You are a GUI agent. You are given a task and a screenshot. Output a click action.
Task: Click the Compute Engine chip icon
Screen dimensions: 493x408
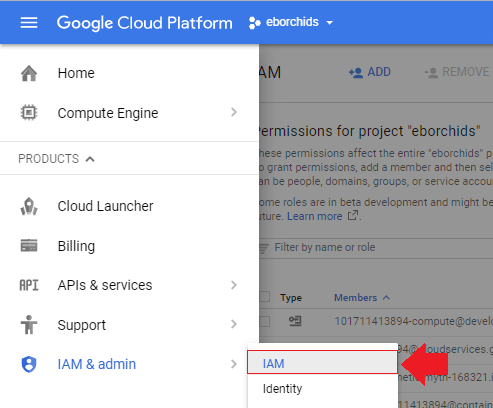(x=29, y=113)
